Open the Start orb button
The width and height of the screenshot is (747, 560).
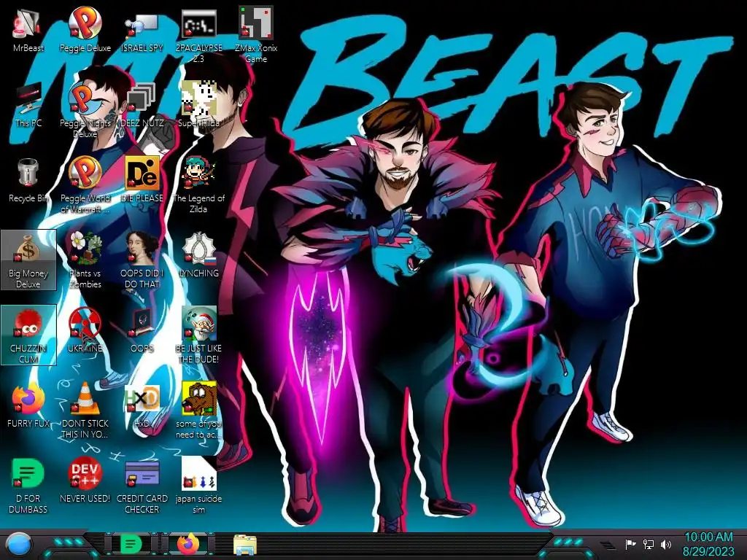tap(19, 544)
